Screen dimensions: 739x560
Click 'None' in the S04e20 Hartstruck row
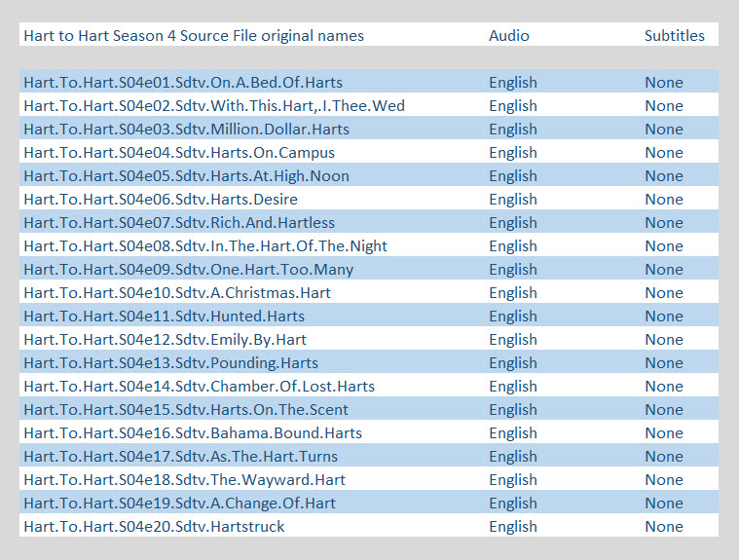pos(664,527)
